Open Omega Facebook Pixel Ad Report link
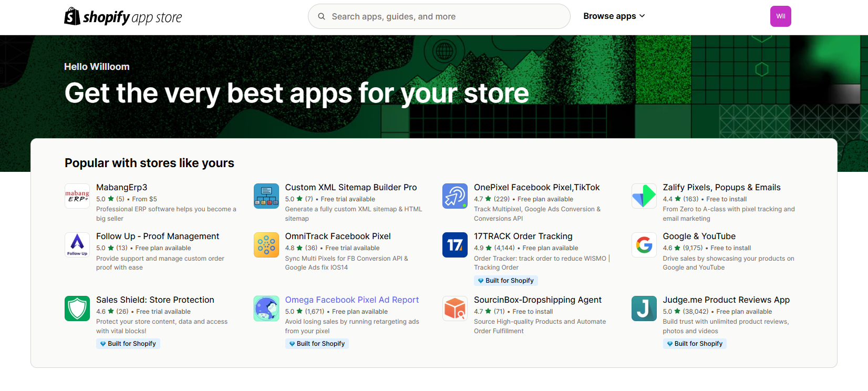 pos(352,300)
